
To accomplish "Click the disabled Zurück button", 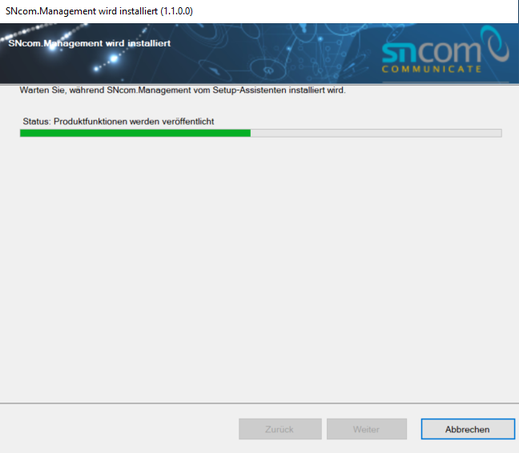I will coord(280,429).
